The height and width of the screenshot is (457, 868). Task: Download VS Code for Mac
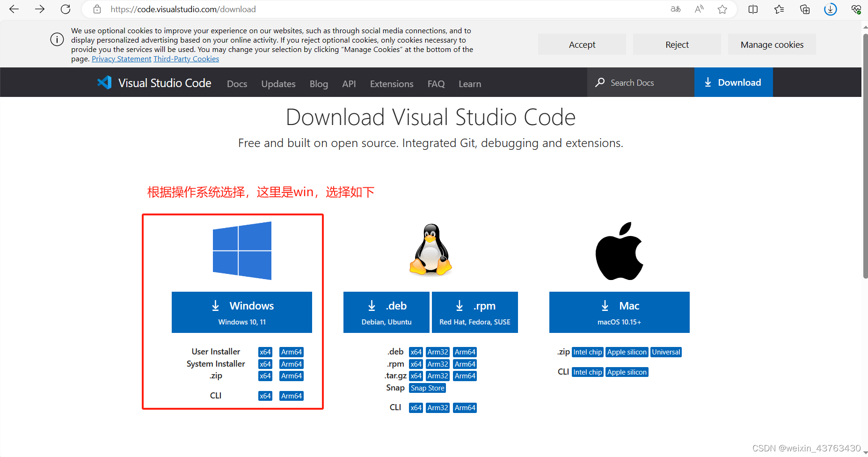point(620,312)
